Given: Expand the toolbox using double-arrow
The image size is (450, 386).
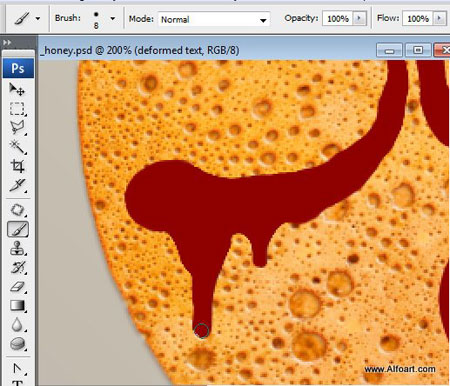Looking at the screenshot, I should 7,42.
